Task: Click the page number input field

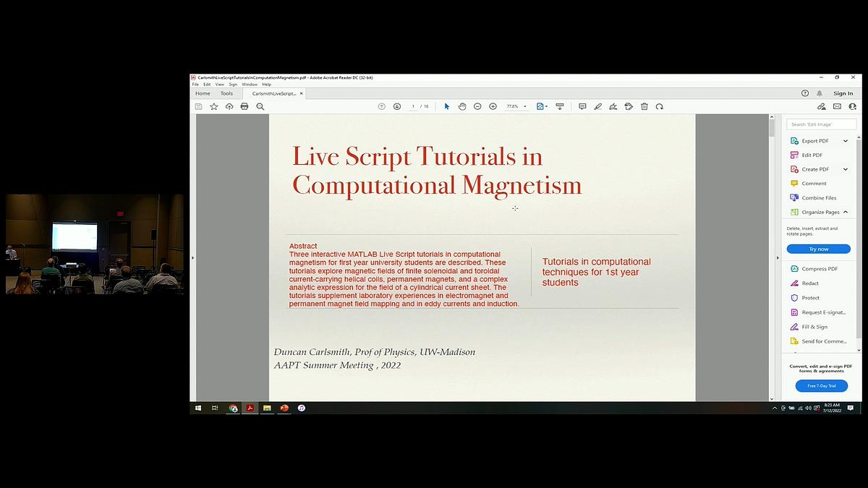Action: pyautogui.click(x=414, y=106)
